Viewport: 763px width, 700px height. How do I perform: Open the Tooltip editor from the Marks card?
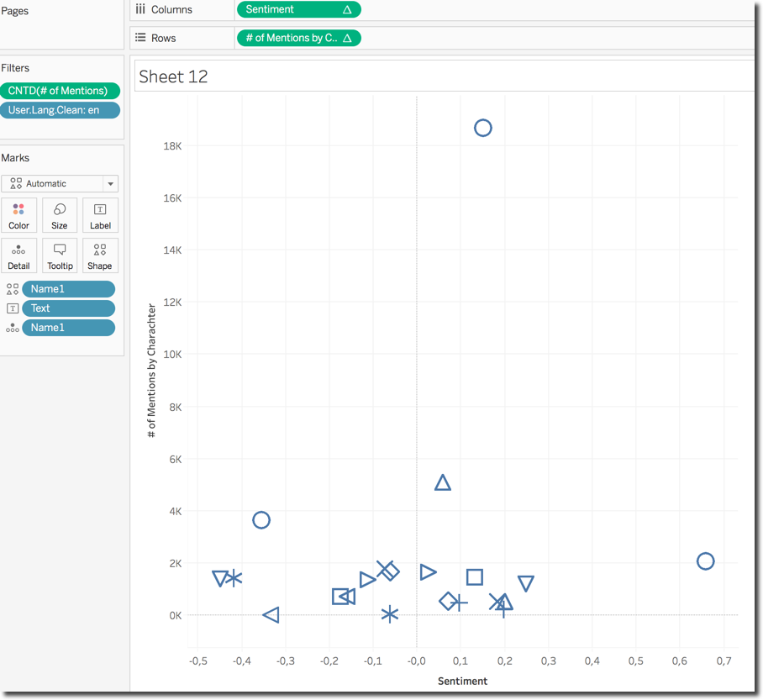coord(59,255)
